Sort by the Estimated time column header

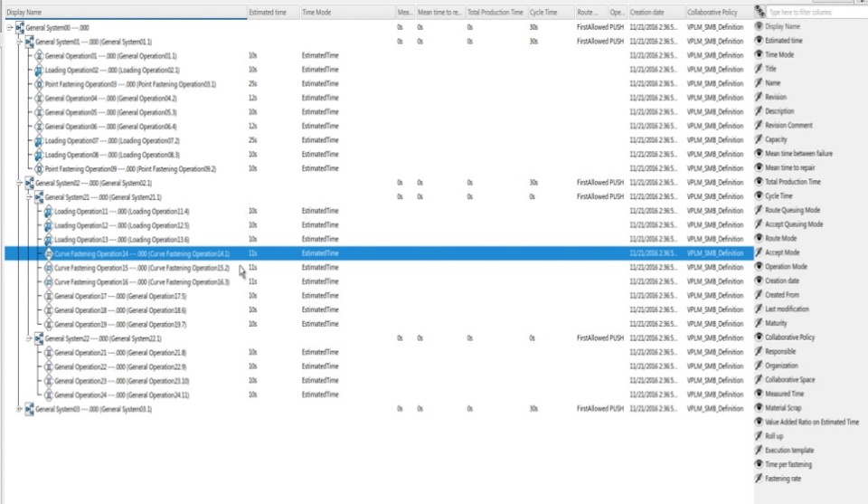[273, 12]
